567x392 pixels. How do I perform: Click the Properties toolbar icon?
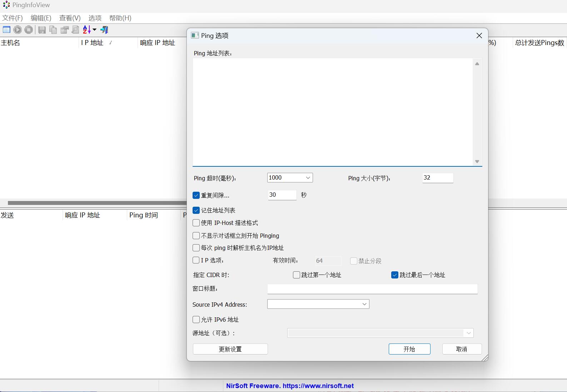tap(64, 30)
